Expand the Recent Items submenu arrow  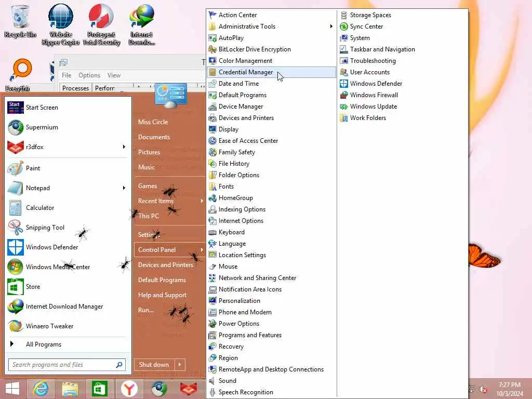click(202, 201)
